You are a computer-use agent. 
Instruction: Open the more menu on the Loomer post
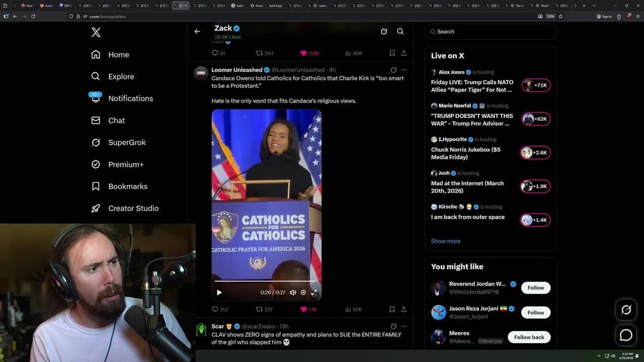point(404,70)
